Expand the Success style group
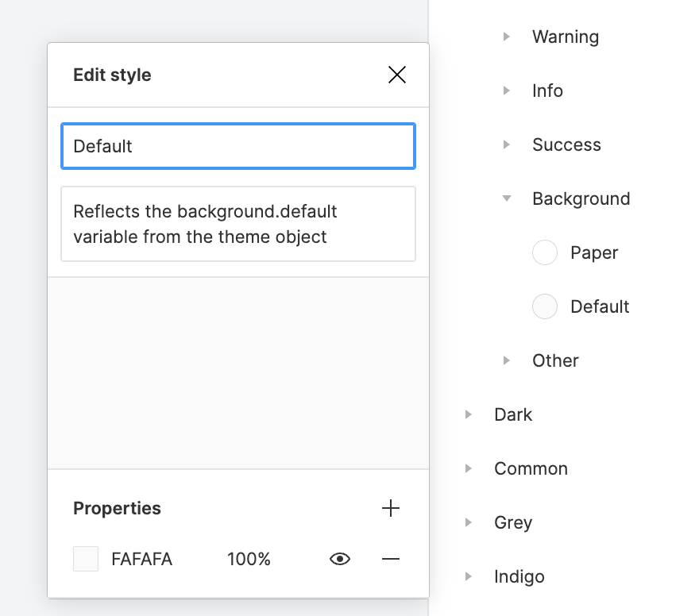699x616 pixels. point(506,144)
